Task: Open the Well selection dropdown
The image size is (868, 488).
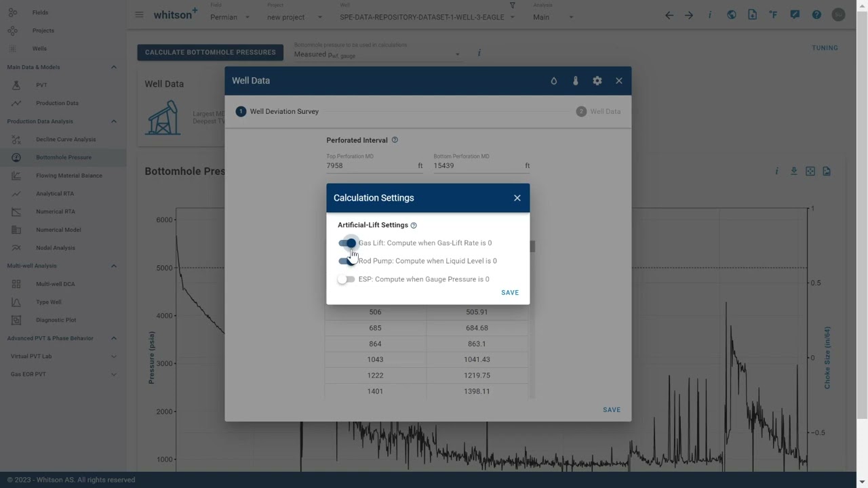Action: click(427, 17)
